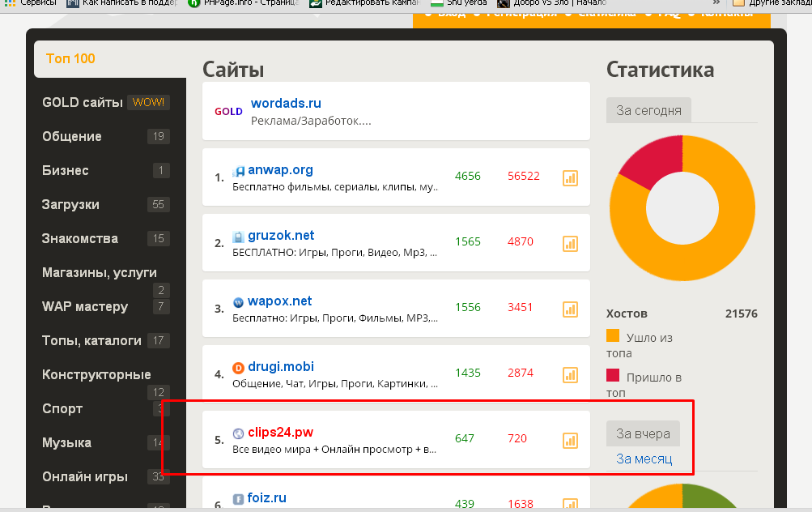
Task: Click the gruzok.net favicon
Action: point(238,237)
